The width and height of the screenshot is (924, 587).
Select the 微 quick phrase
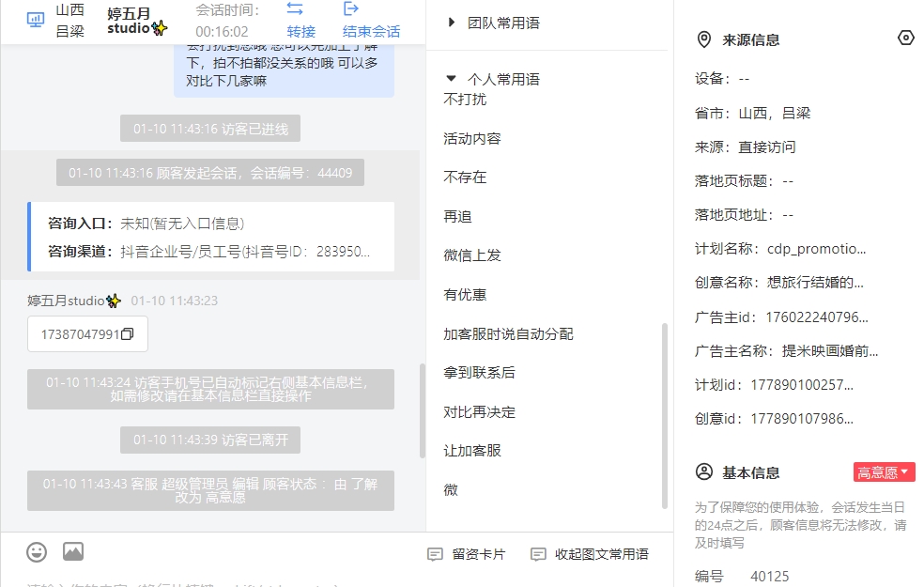pos(451,489)
